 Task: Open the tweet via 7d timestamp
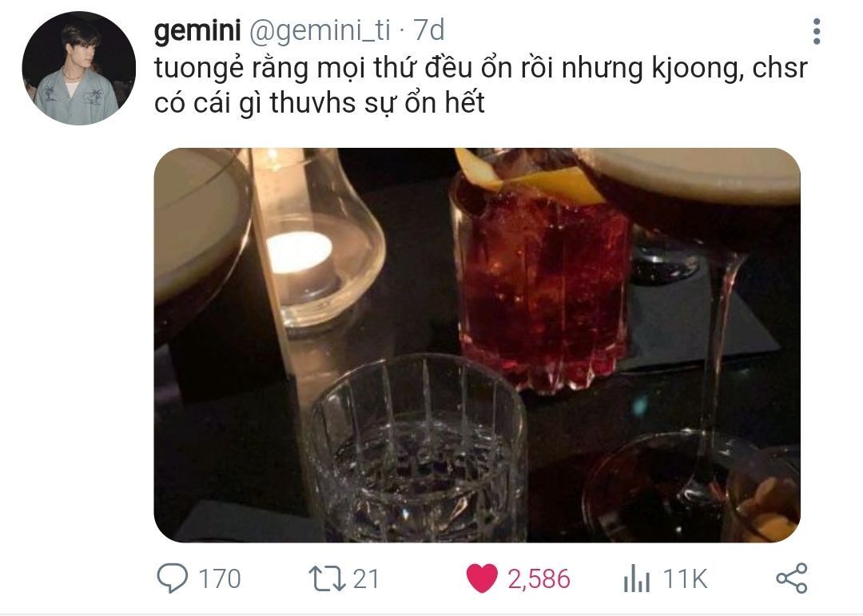(428, 30)
